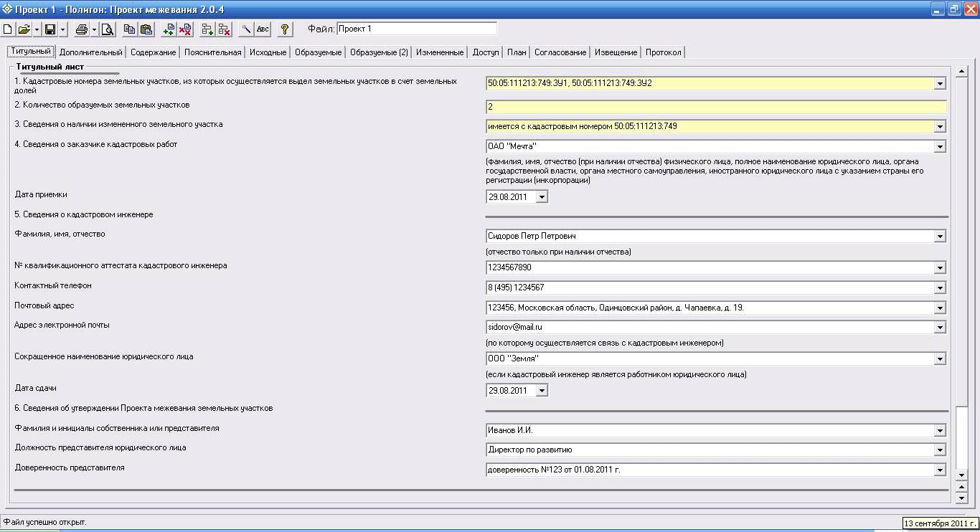Click the Copy toolbar icon
This screenshot has height=532, width=980.
click(x=130, y=29)
